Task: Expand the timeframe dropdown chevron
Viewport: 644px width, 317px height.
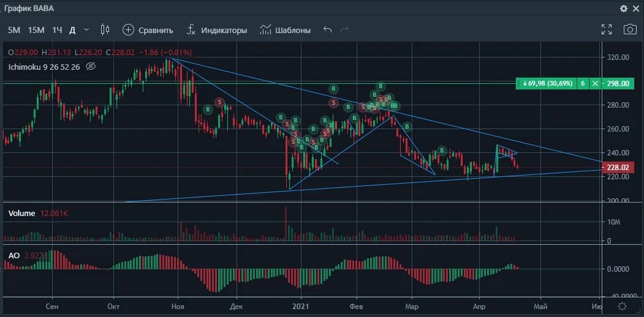Action: pyautogui.click(x=86, y=29)
